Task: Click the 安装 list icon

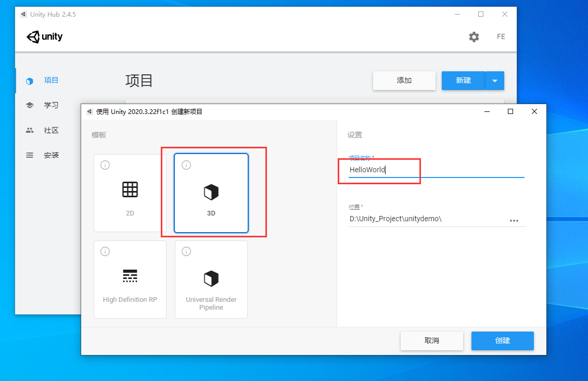Action: coord(30,155)
